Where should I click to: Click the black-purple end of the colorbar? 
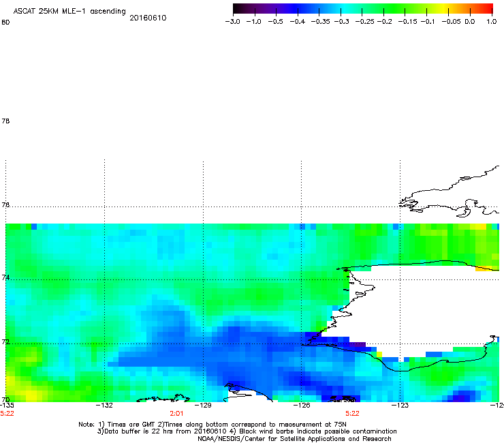click(x=240, y=9)
